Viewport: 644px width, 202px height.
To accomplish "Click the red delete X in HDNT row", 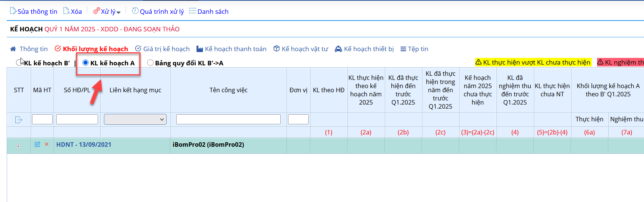I will [x=47, y=144].
